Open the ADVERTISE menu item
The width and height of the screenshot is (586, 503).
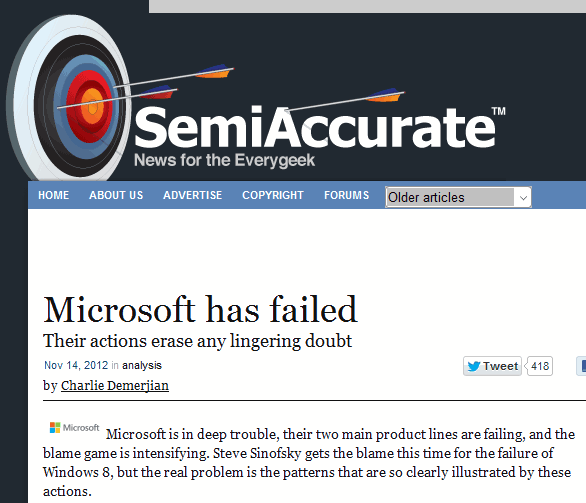[192, 195]
